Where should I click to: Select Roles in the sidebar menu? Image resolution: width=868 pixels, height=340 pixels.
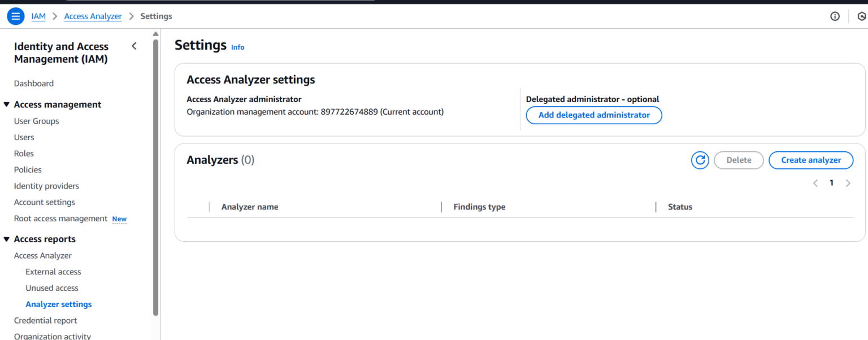coord(24,153)
